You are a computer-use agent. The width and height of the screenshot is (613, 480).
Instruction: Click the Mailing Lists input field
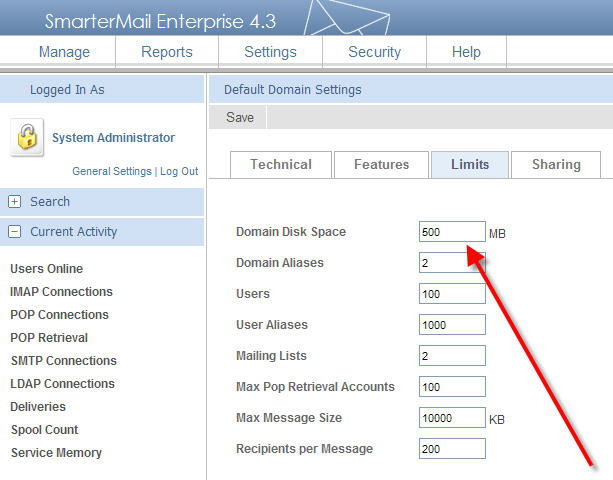click(x=452, y=356)
